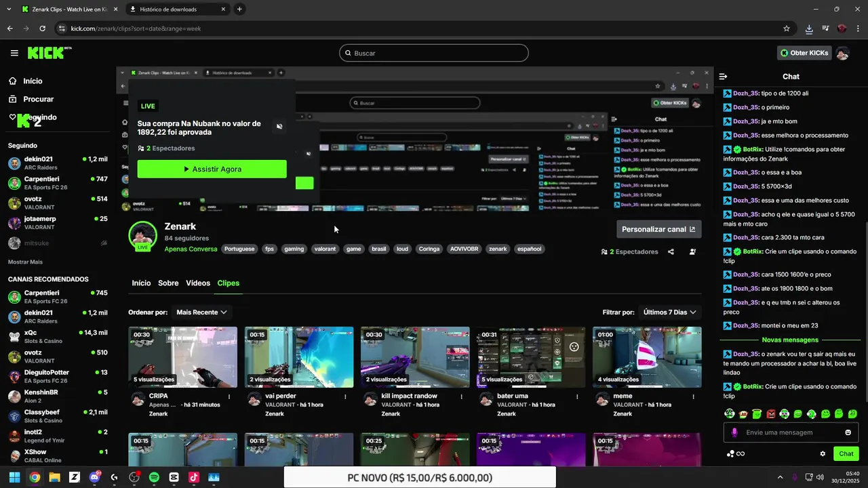868x488 pixels.
Task: Click Obter KICKs button
Action: (804, 53)
